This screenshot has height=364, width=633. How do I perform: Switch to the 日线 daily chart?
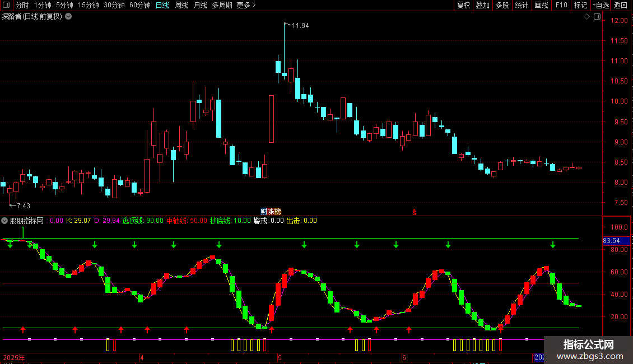(x=162, y=5)
